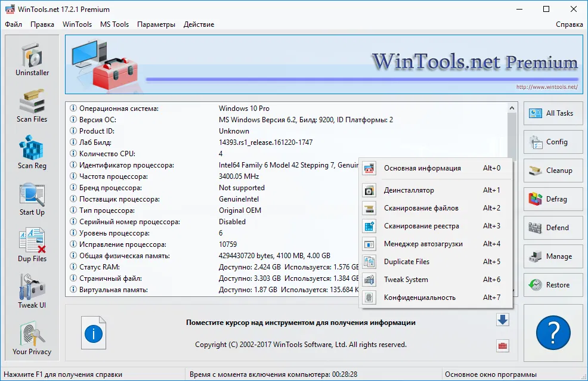
Task: Open the http://www.wintools.net/ link
Action: (547, 87)
